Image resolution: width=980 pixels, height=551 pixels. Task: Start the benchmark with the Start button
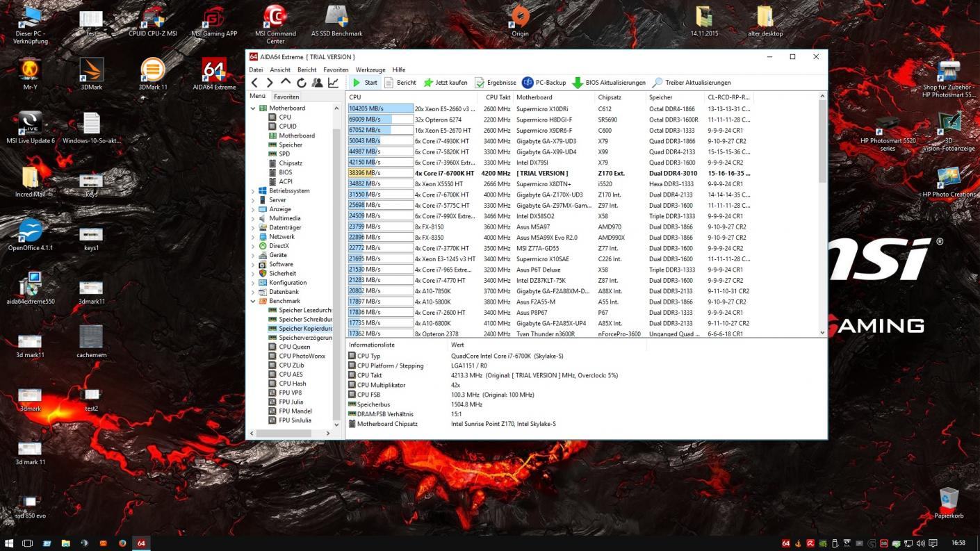point(364,83)
